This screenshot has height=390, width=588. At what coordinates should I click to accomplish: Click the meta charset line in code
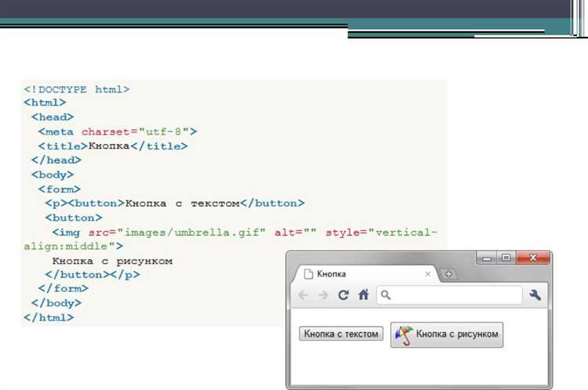click(x=118, y=132)
